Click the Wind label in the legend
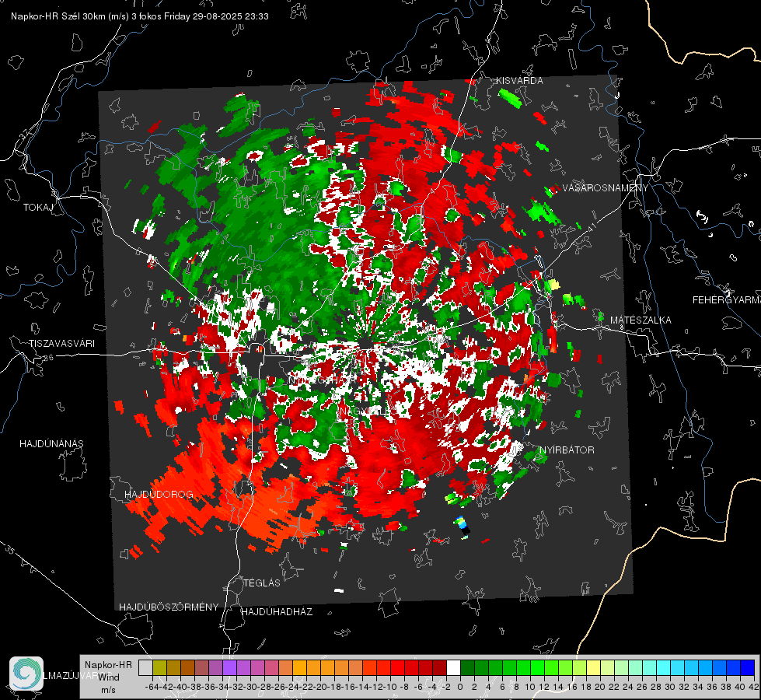761x700 pixels. (x=109, y=677)
